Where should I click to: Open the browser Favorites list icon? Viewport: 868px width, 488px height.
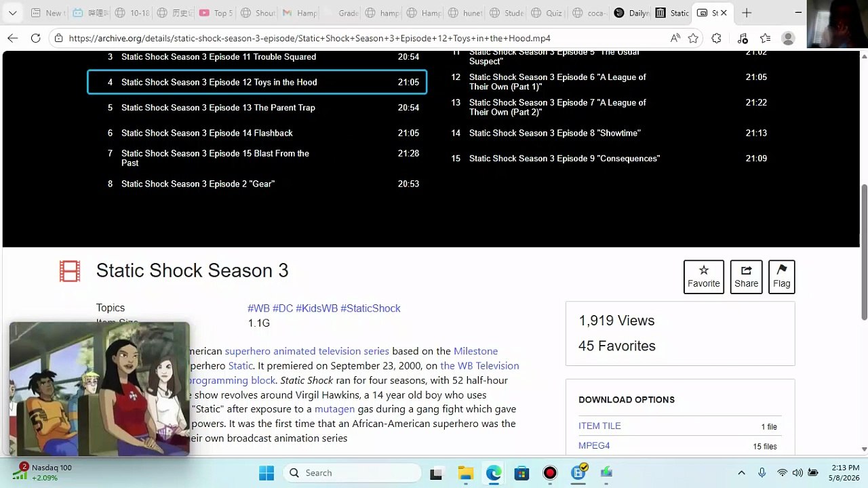pos(765,39)
